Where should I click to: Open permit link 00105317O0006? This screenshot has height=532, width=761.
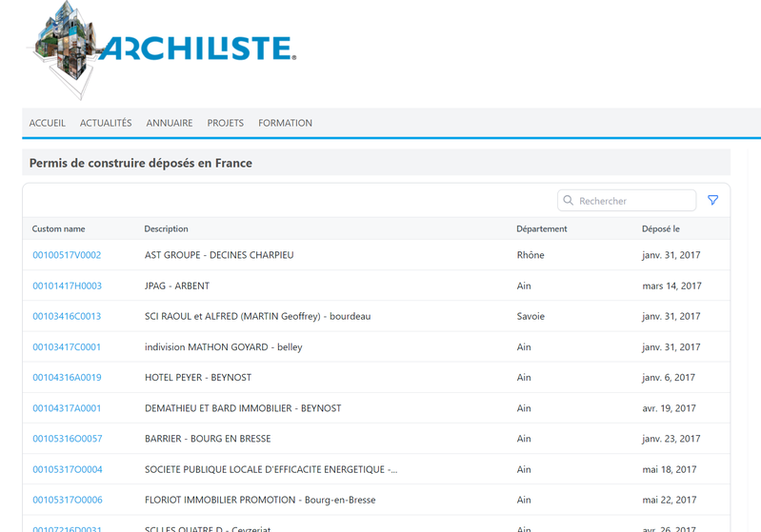68,500
